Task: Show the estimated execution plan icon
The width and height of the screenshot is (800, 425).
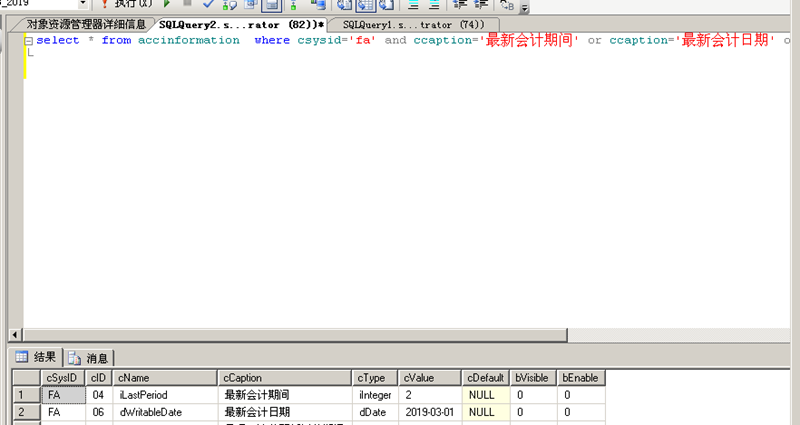Action: coord(230,5)
